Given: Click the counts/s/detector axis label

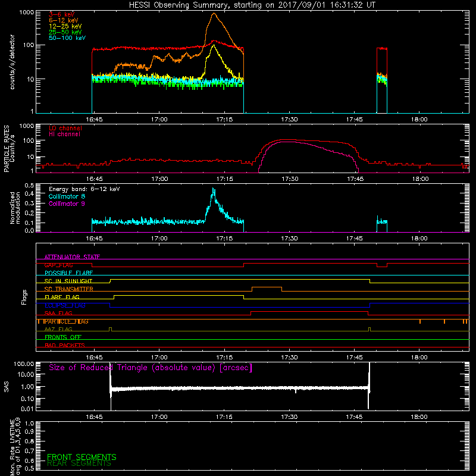Looking at the screenshot, I should (x=12, y=62).
